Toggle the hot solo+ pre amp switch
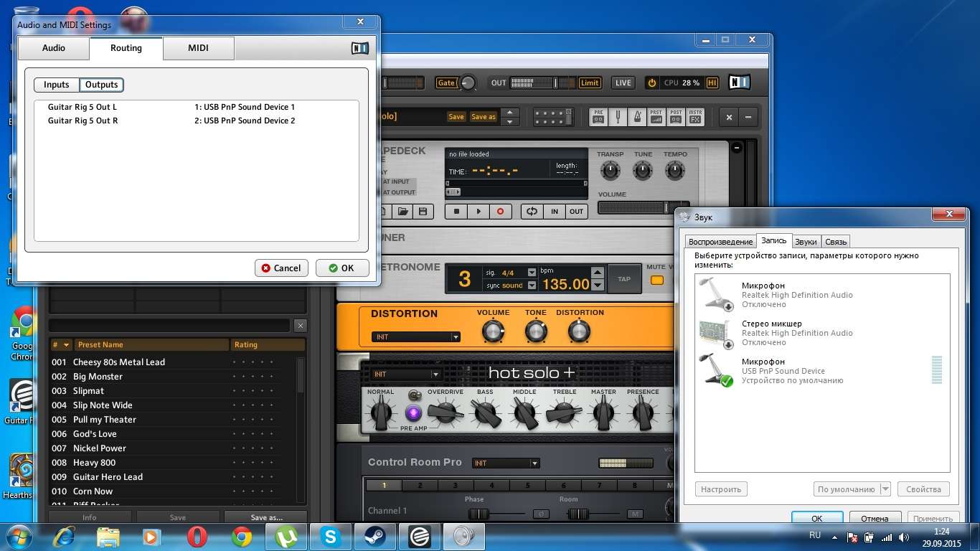980x551 pixels. tap(414, 395)
